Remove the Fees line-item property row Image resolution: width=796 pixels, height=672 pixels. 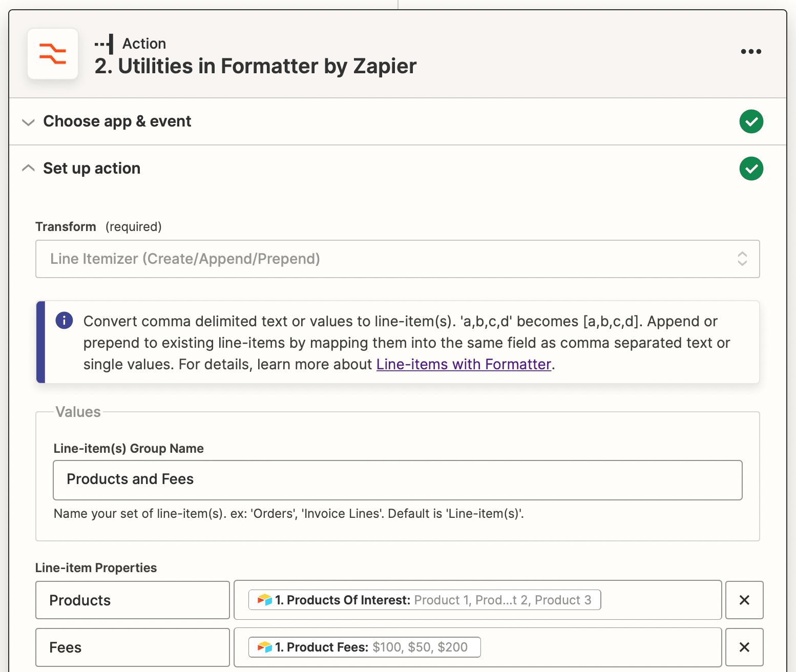(x=744, y=647)
